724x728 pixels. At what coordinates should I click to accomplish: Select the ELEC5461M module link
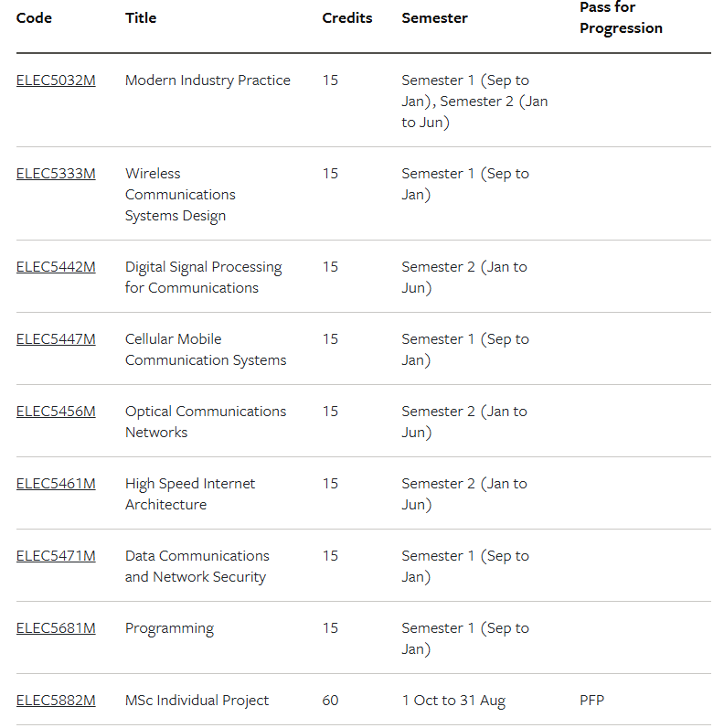(56, 484)
